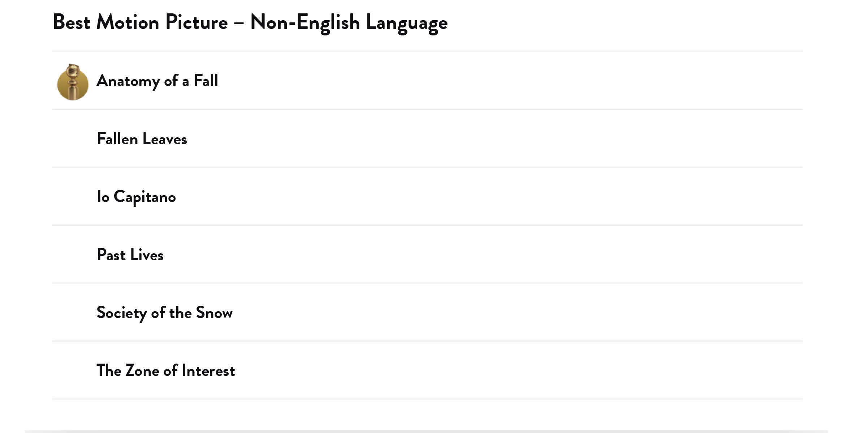Image resolution: width=868 pixels, height=433 pixels.
Task: Click the word Snow in the nominee list
Action: click(x=214, y=313)
